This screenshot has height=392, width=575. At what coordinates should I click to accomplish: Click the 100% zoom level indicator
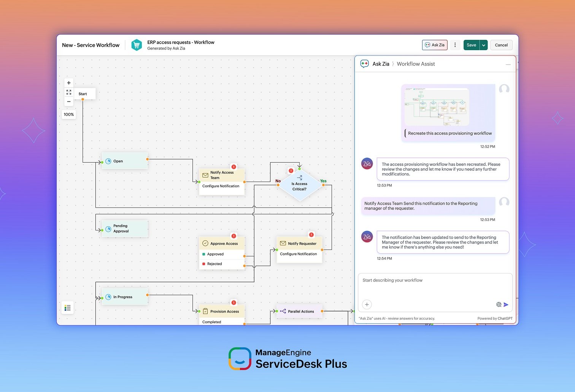(x=69, y=114)
